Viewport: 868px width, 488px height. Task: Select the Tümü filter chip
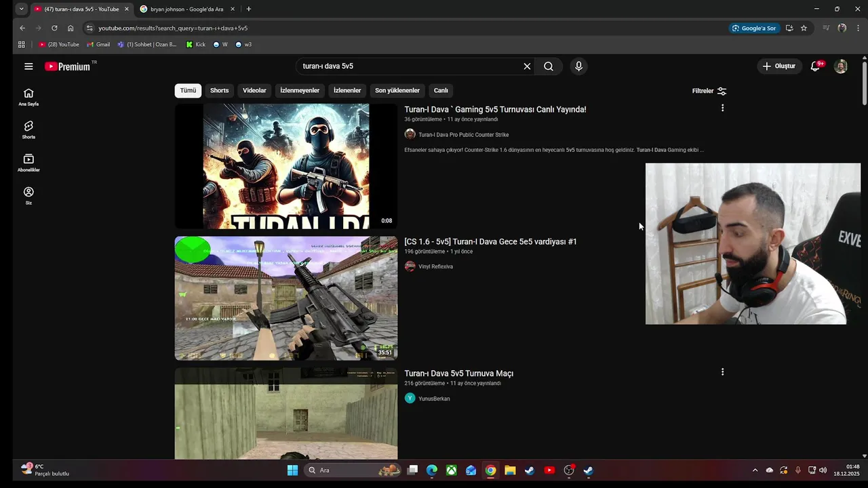[x=188, y=91]
